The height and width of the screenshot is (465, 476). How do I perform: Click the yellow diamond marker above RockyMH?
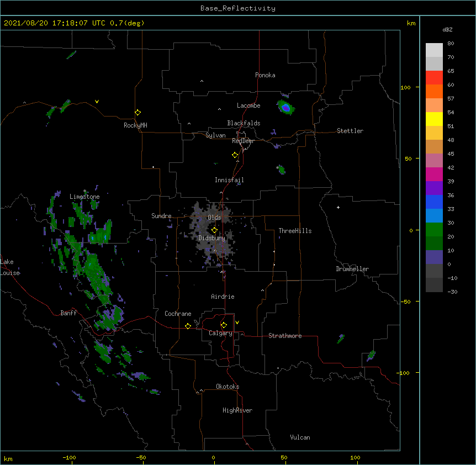pos(138,113)
